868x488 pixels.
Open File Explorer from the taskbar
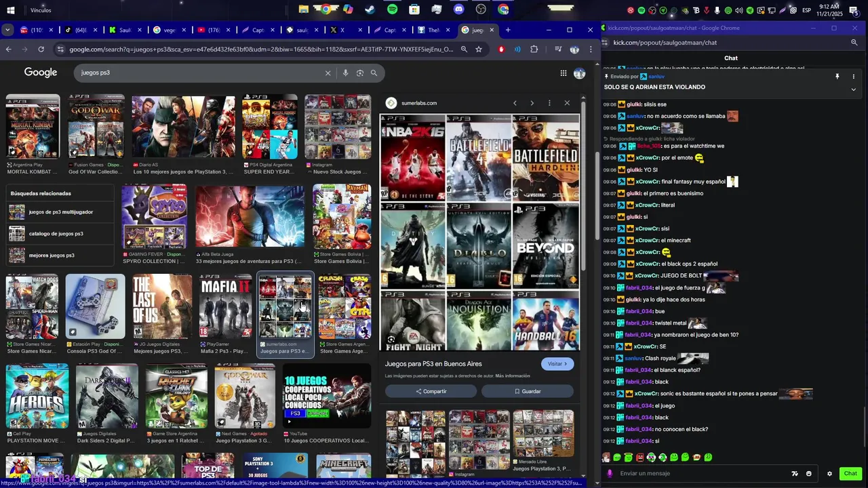(x=304, y=9)
